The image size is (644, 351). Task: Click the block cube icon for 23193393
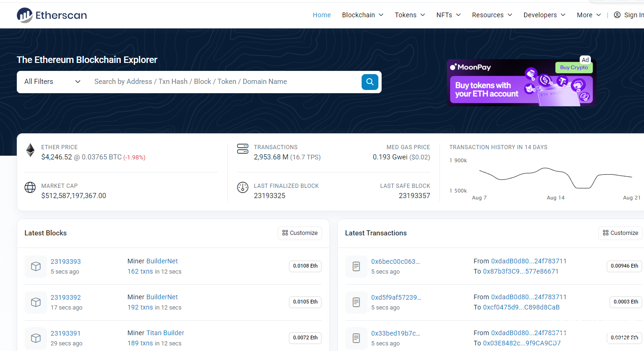tap(35, 266)
